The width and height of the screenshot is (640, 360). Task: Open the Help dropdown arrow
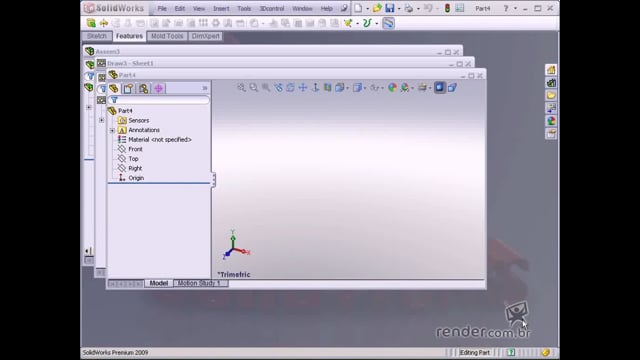515,9
